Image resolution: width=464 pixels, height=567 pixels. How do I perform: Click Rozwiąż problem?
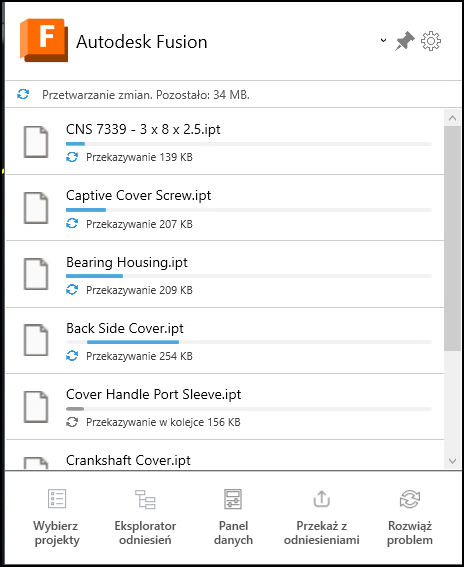[410, 517]
